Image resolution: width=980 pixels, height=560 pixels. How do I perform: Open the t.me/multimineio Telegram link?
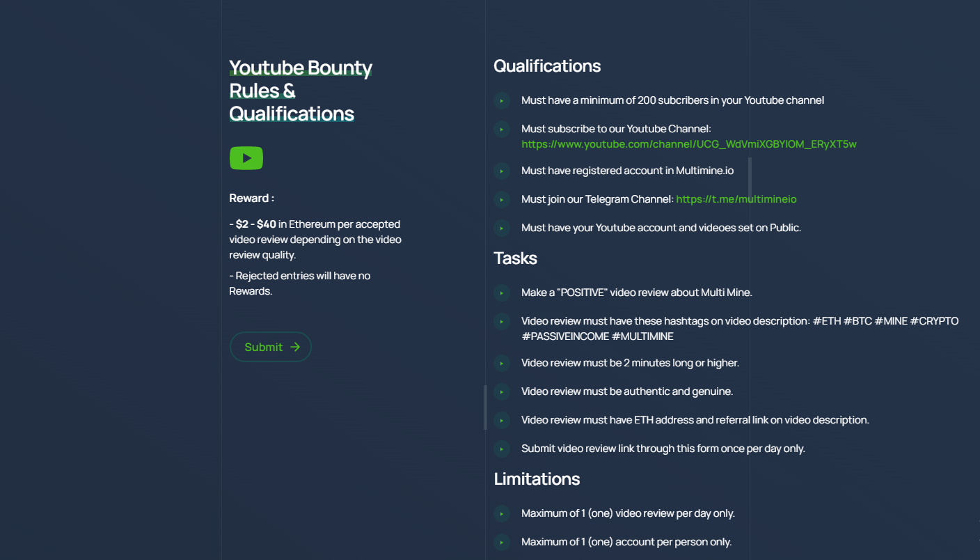pos(736,199)
